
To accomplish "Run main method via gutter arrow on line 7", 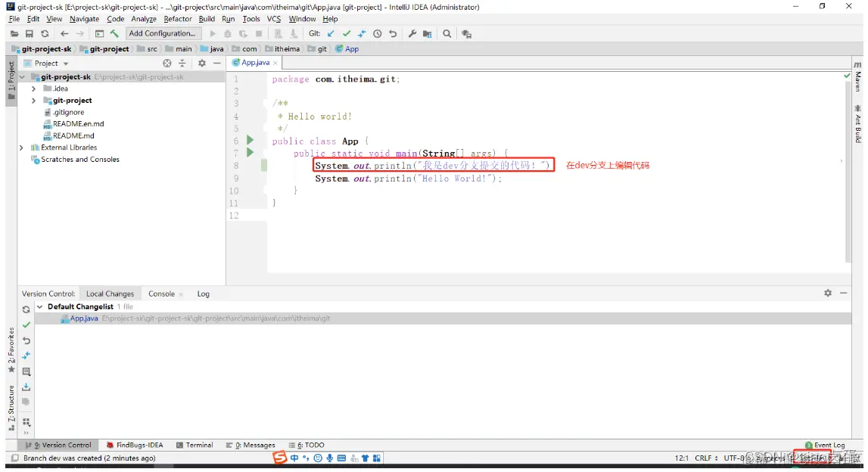I will coord(250,152).
